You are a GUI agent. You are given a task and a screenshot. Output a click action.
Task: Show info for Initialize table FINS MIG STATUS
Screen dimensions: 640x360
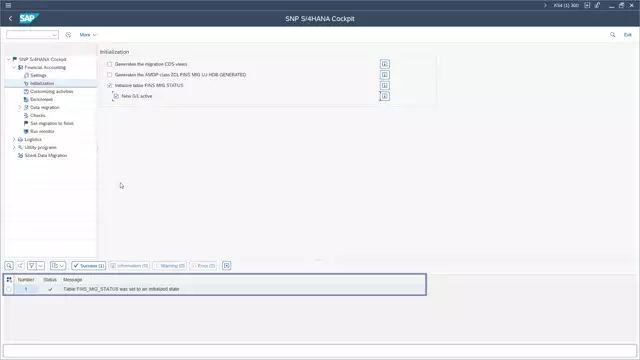coord(384,85)
